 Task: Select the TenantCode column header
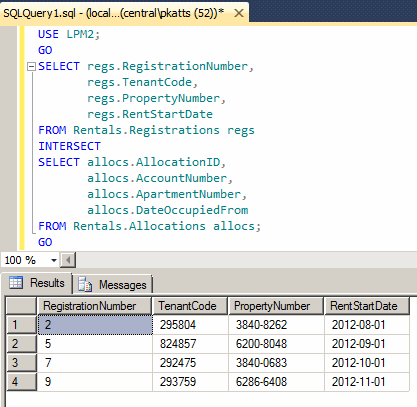tap(190, 306)
